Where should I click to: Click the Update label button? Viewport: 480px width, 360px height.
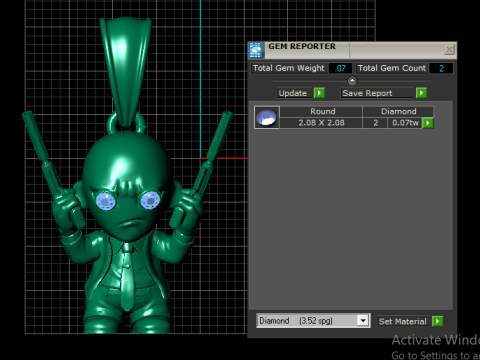point(295,93)
